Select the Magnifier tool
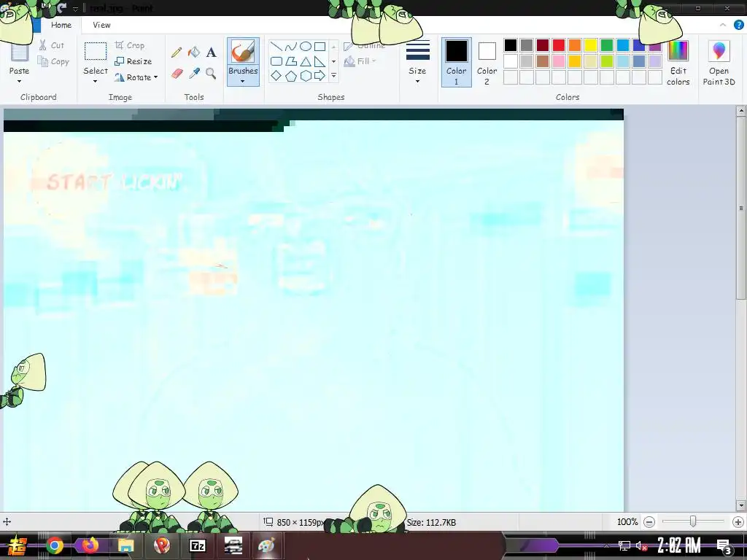747x560 pixels. (x=211, y=74)
